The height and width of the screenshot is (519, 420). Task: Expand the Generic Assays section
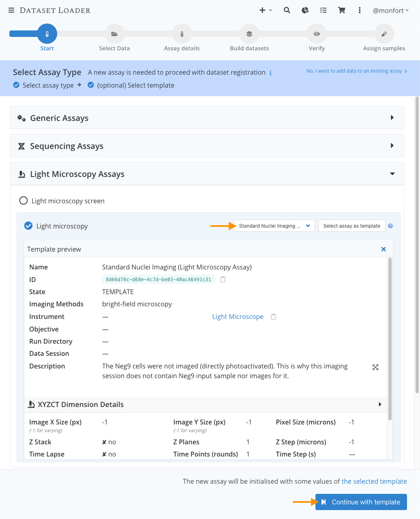click(x=207, y=118)
